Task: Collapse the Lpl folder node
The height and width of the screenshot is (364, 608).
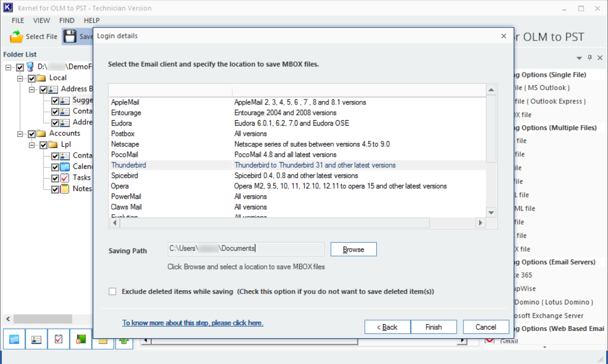Action: pos(32,145)
